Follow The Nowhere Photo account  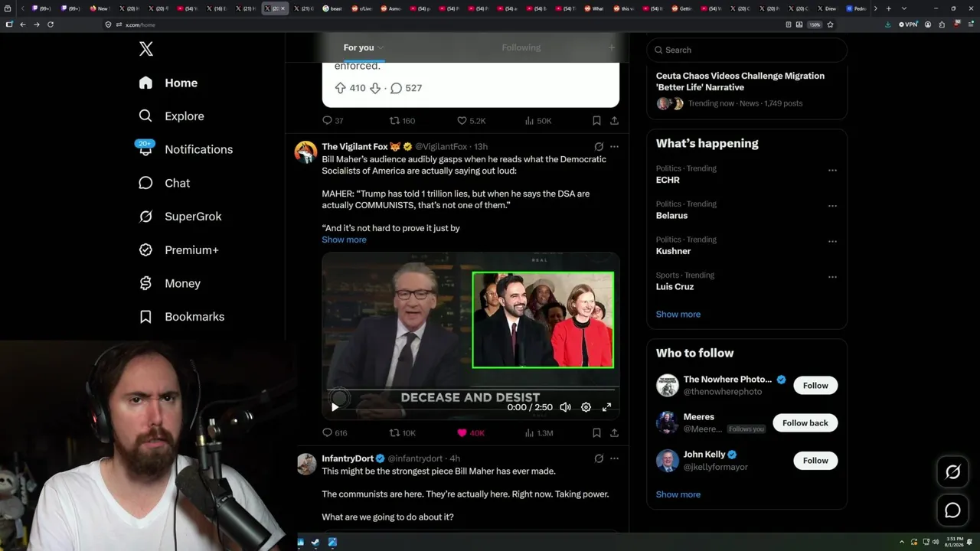tap(815, 386)
